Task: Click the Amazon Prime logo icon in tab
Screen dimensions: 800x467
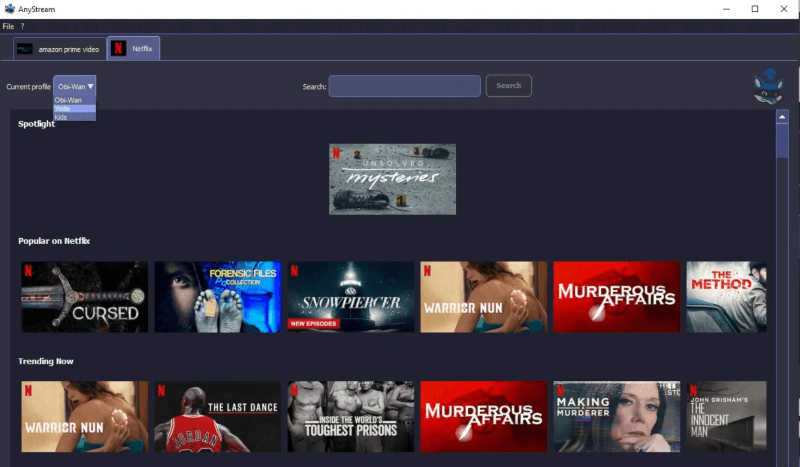Action: (x=24, y=49)
